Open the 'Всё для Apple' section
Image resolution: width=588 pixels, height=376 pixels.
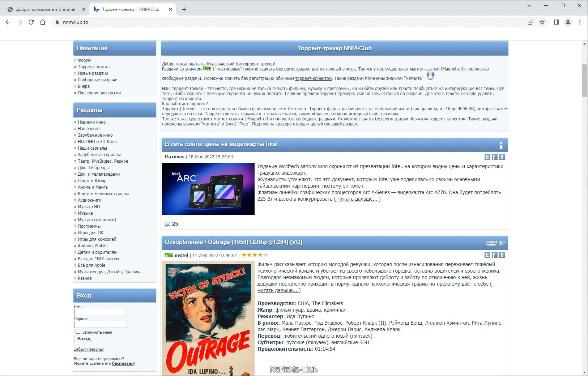click(91, 265)
